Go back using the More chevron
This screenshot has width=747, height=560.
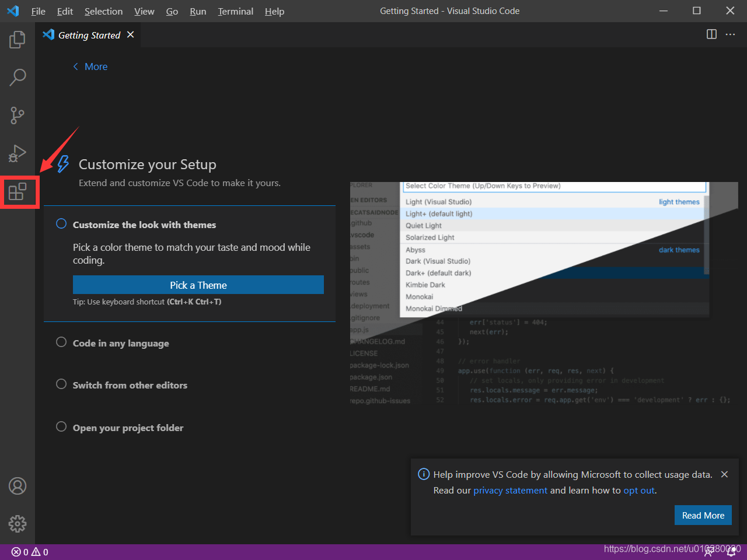click(x=90, y=66)
